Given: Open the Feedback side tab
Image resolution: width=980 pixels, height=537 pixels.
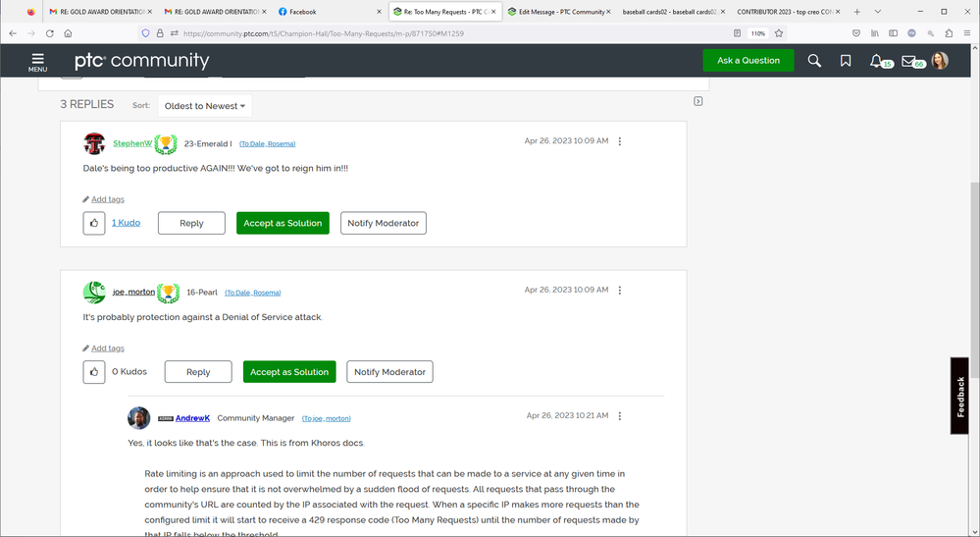Looking at the screenshot, I should pos(960,396).
